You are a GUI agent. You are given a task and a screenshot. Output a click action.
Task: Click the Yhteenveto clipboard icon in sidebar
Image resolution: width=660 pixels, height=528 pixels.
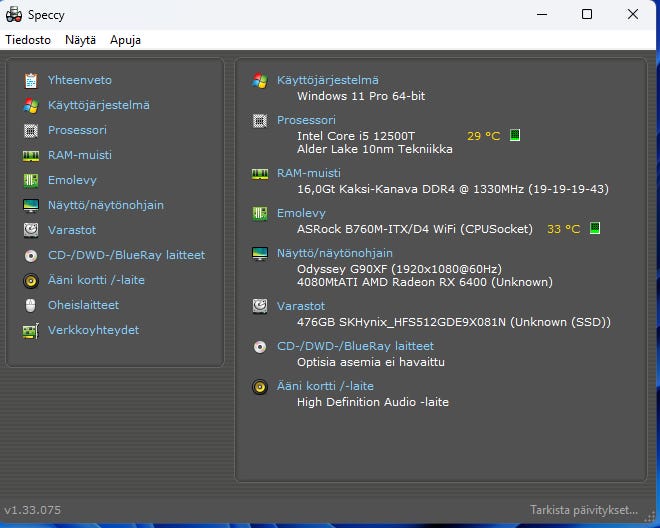click(x=31, y=80)
